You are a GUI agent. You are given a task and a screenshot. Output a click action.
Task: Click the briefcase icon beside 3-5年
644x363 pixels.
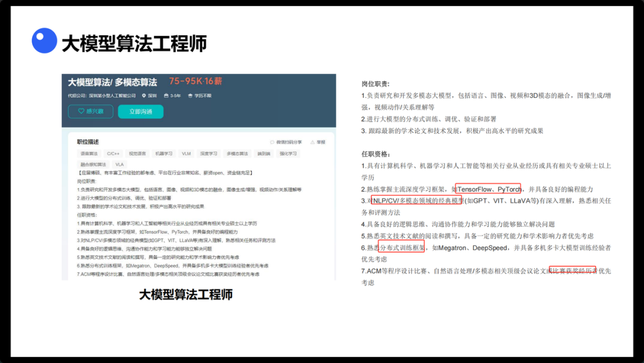(x=166, y=96)
